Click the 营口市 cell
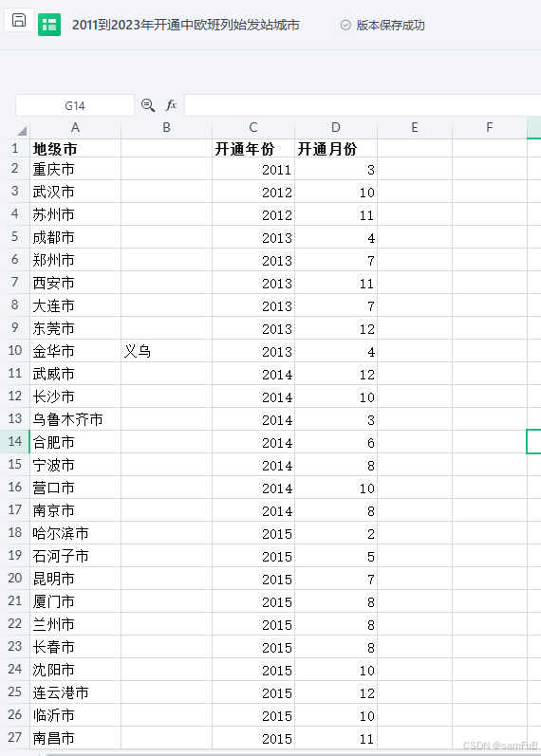This screenshot has height=756, width=541. (75, 488)
